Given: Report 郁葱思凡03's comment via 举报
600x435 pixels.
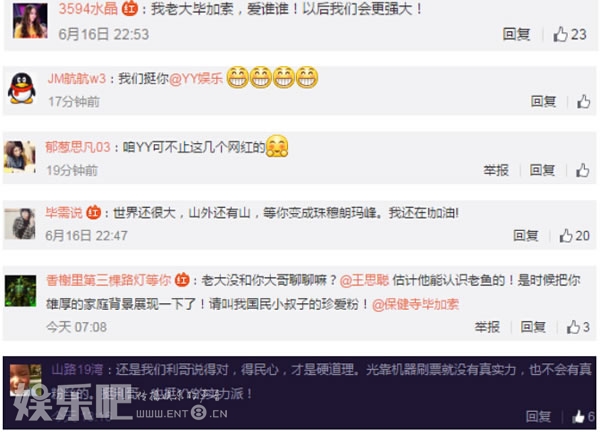Looking at the screenshot, I should click(496, 170).
